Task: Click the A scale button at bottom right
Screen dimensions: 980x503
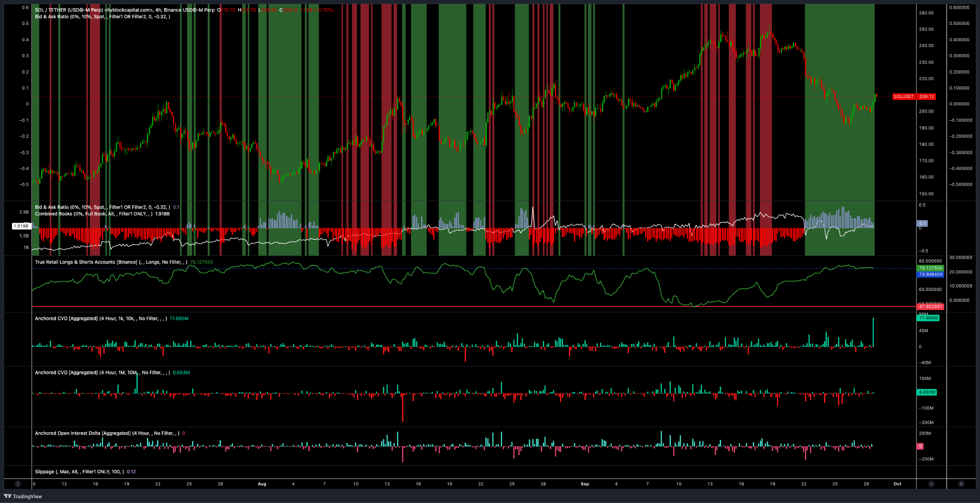Action: tap(931, 484)
